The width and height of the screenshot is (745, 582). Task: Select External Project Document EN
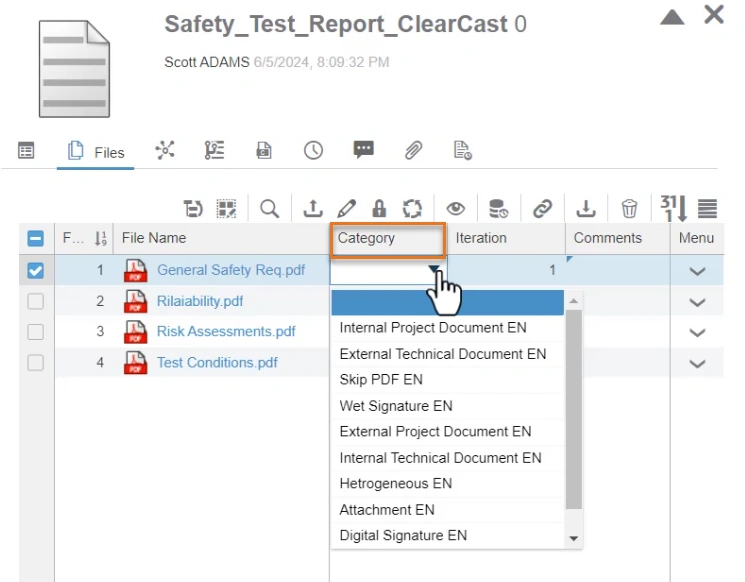tap(448, 431)
